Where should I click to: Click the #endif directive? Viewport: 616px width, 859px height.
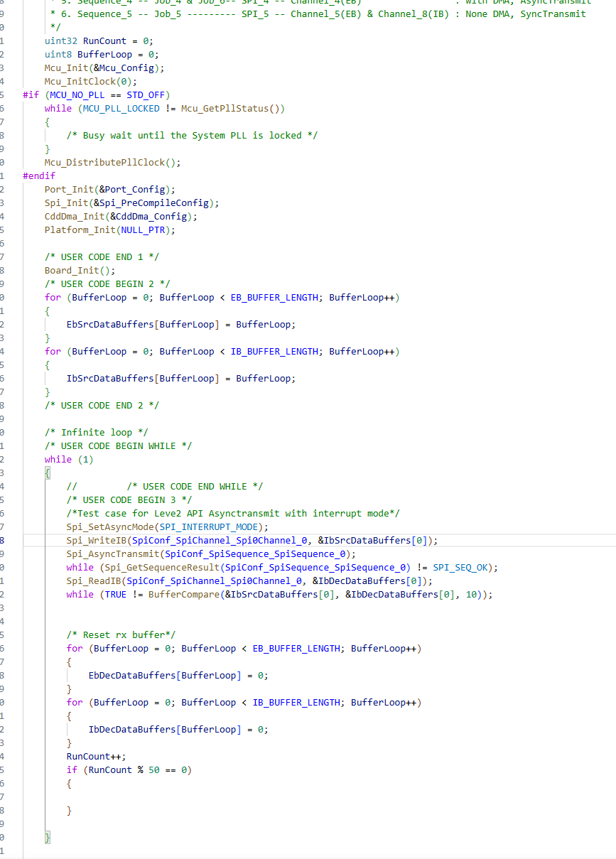click(x=39, y=175)
